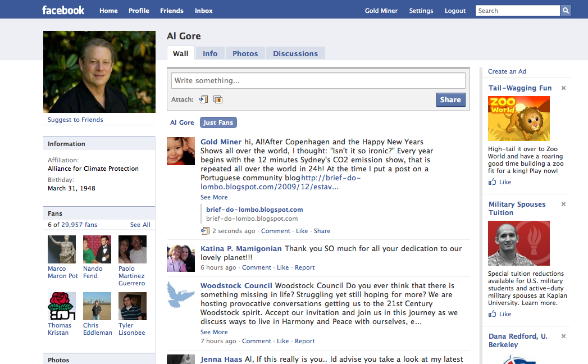Click the attach photo icon
This screenshot has height=364, width=588.
click(x=218, y=99)
